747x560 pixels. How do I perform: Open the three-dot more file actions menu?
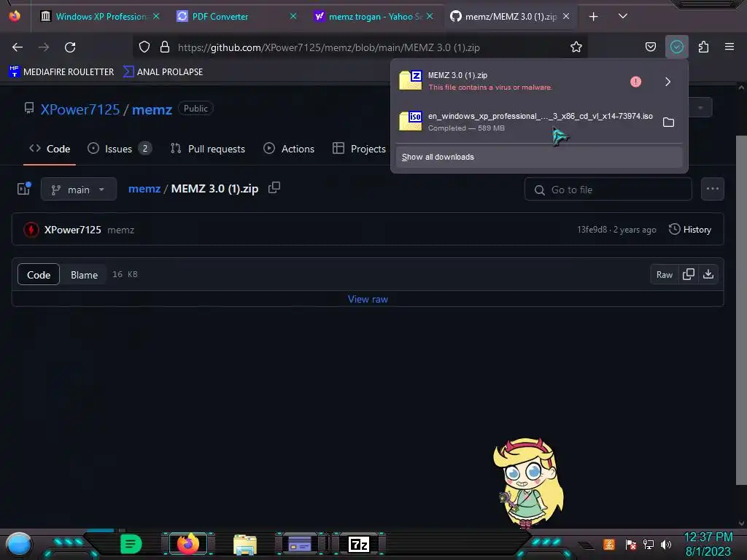coord(713,189)
